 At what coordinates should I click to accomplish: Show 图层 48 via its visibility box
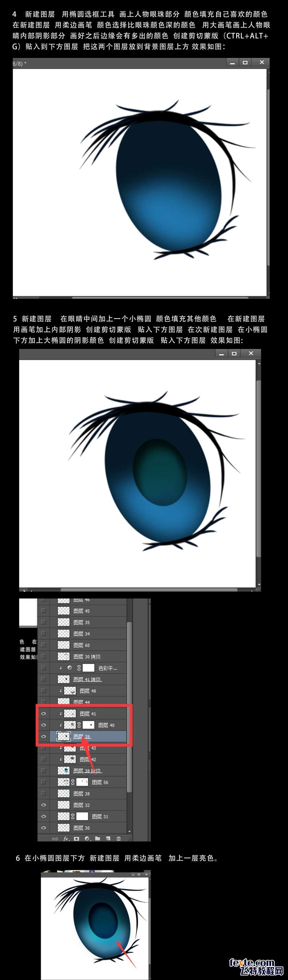44,691
